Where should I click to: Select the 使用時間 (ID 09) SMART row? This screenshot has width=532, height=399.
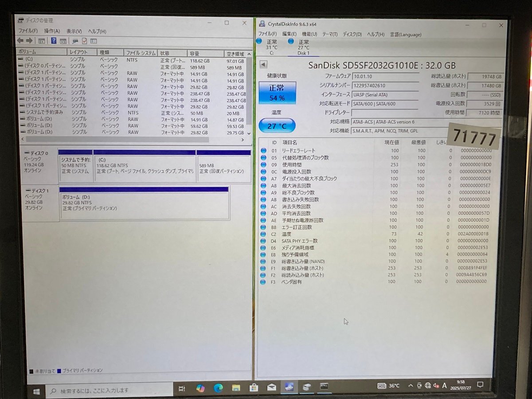coord(377,164)
